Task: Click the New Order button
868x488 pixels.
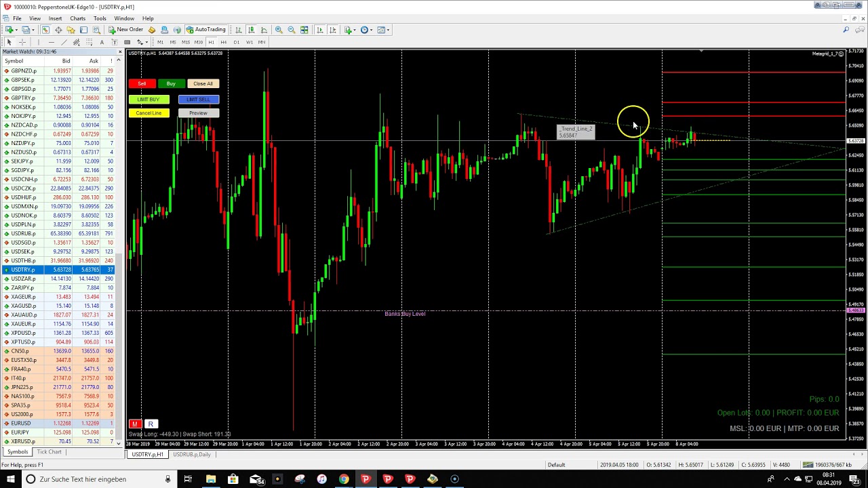Action: [x=126, y=30]
